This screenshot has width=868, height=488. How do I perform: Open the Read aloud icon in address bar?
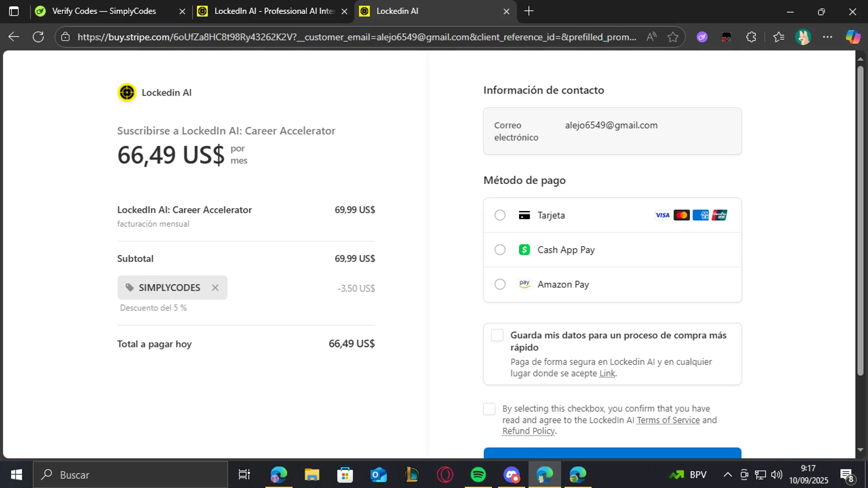click(652, 37)
